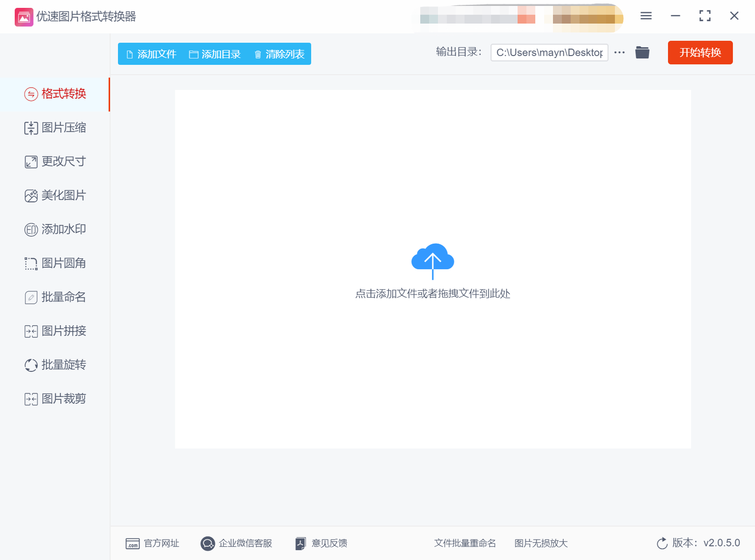This screenshot has width=755, height=560.
Task: Maximize the application window
Action: (705, 16)
